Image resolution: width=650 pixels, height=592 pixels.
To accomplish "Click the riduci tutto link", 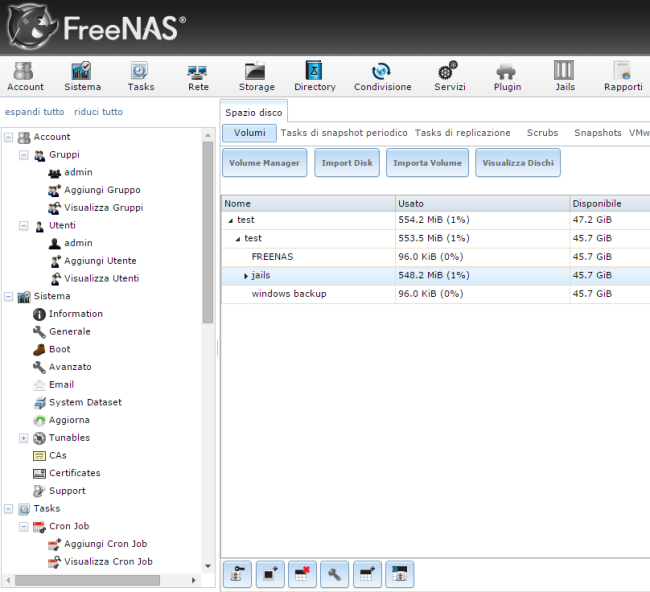I will pos(98,112).
